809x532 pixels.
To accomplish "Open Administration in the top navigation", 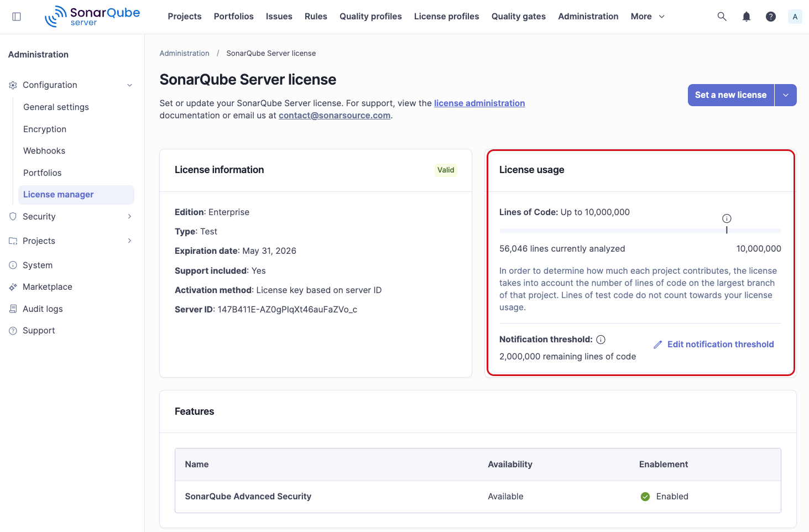I will [x=588, y=17].
